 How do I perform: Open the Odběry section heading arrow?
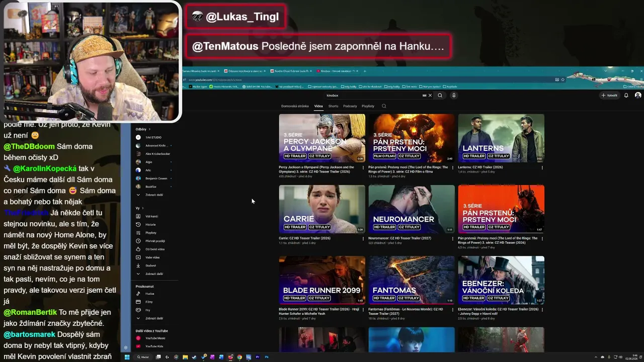pos(149,129)
